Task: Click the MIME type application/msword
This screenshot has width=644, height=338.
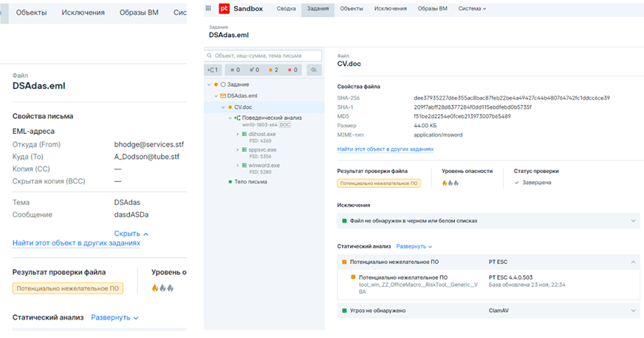Action: (438, 135)
